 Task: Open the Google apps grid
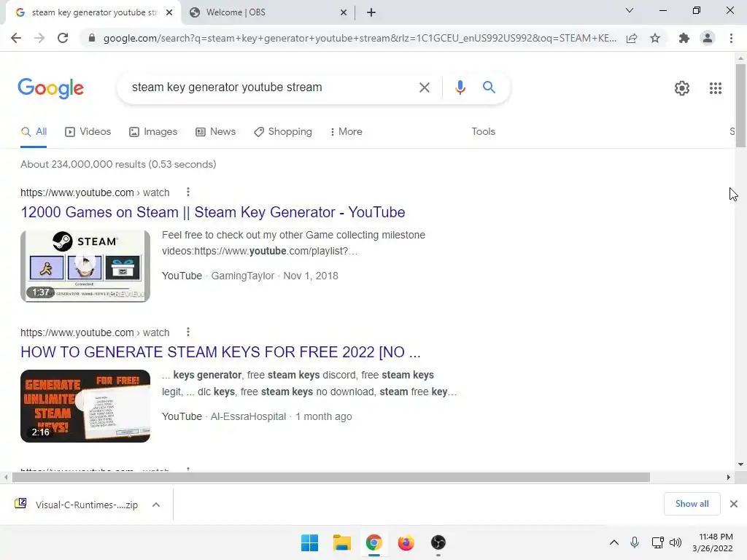click(715, 88)
